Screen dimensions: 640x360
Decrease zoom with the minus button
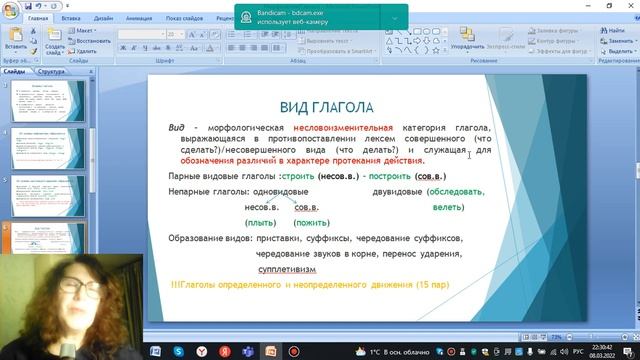point(569,337)
